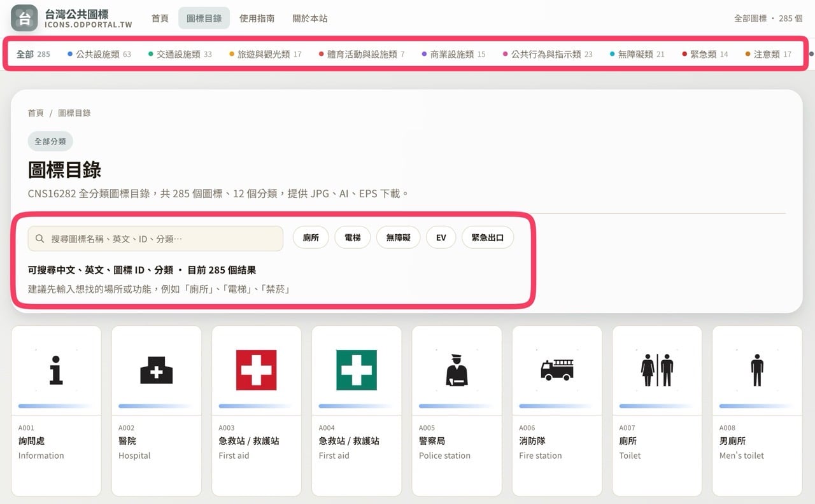Open 使用指南 navigation item
This screenshot has height=504, width=815.
(257, 18)
